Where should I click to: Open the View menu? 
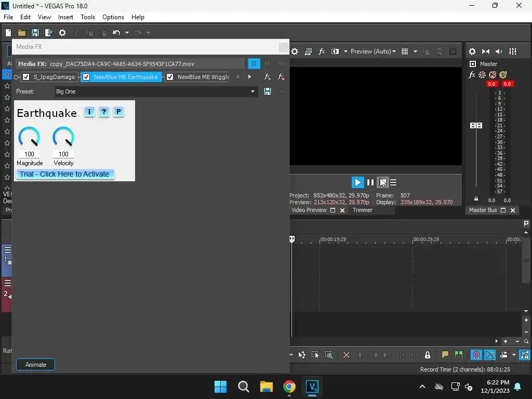click(x=44, y=17)
